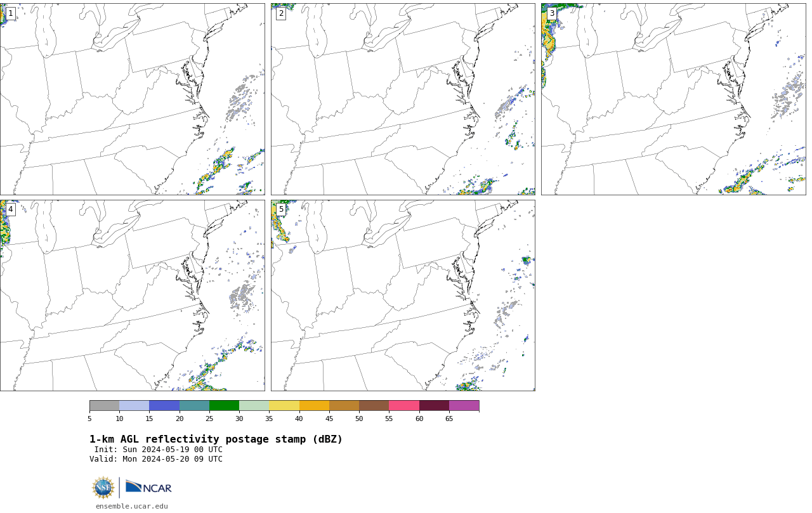Click the pink 55-60 dBZ swatch

click(x=404, y=406)
